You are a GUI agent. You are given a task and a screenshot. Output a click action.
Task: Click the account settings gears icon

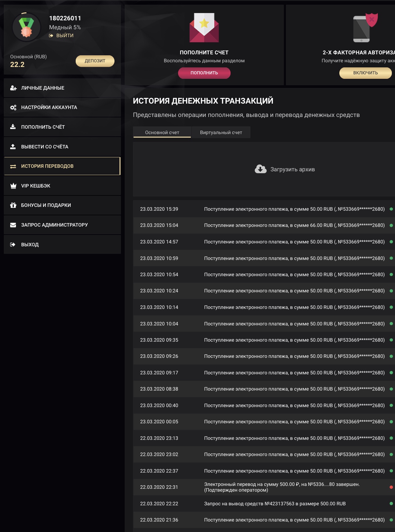(x=13, y=107)
